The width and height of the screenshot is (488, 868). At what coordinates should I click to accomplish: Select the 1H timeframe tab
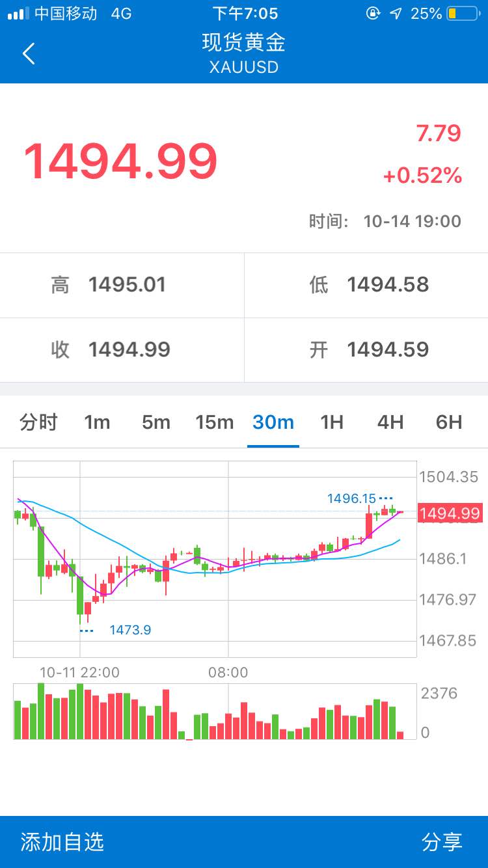click(332, 422)
